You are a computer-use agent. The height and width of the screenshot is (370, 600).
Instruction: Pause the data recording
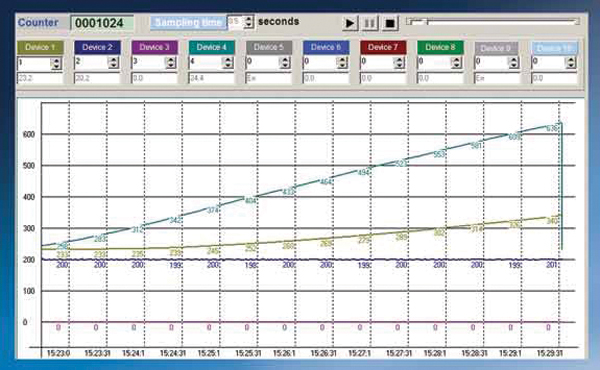point(369,23)
